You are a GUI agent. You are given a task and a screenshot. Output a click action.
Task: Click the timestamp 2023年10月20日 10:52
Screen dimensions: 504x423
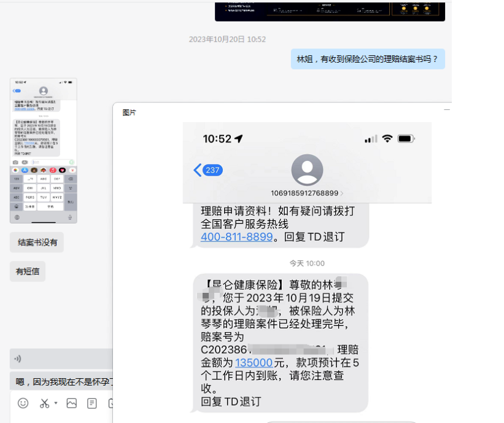pos(227,39)
